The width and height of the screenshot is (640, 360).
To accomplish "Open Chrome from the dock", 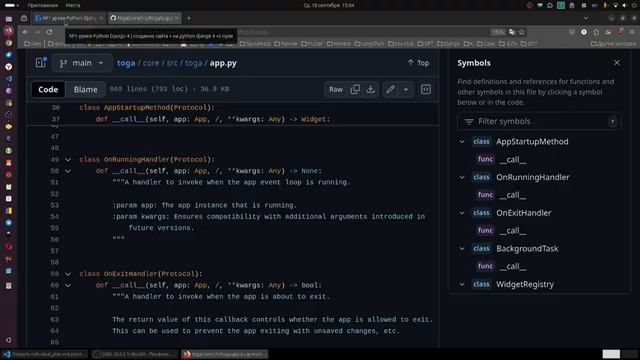I will click(9, 43).
